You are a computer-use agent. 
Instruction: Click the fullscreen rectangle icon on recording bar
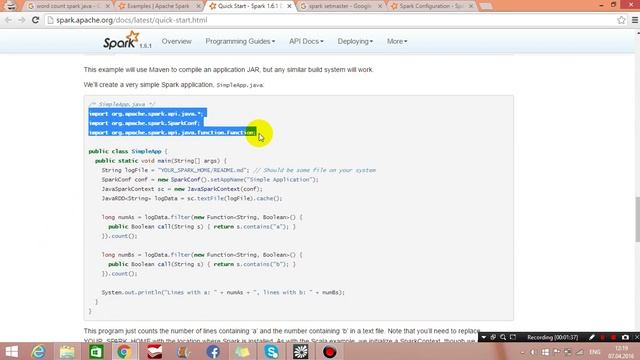[x=513, y=337]
